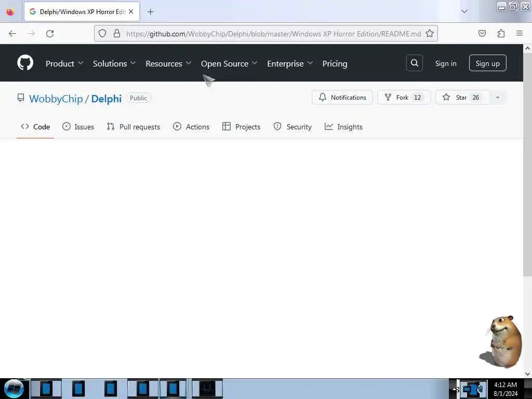Fork the Delphi repository

(x=404, y=97)
